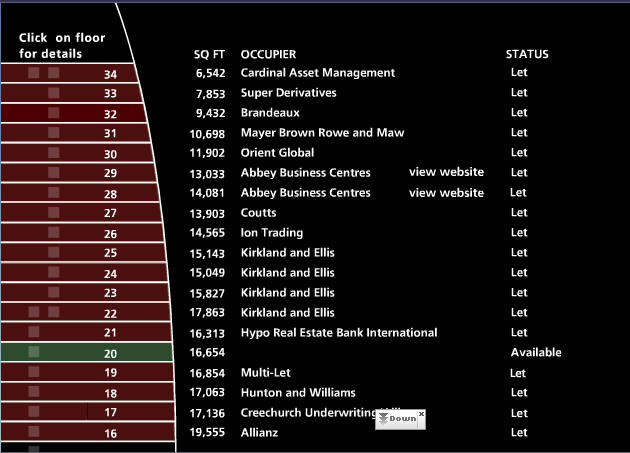Click the square icon on floor 17
The width and height of the screenshot is (630, 453).
click(x=34, y=411)
